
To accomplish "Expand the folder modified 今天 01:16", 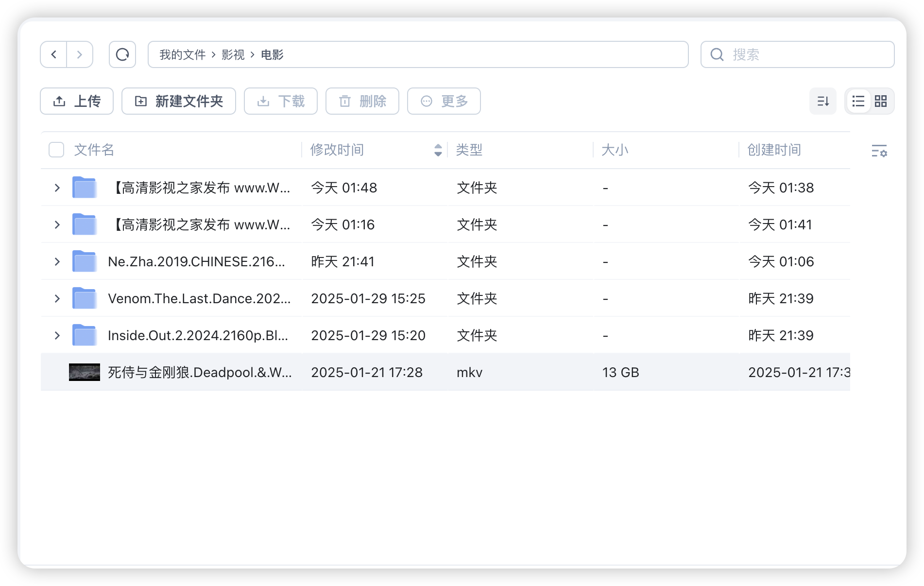I will [x=57, y=224].
